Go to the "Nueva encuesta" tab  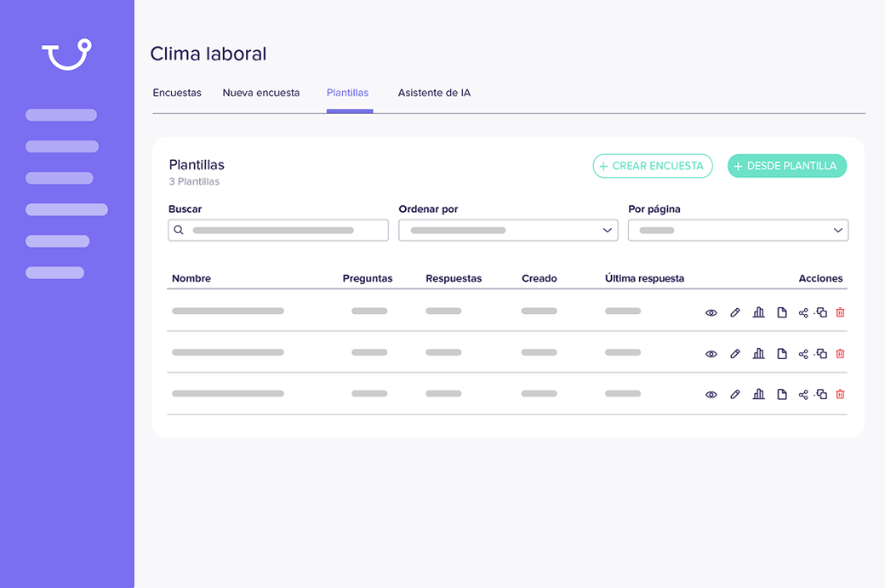click(261, 93)
